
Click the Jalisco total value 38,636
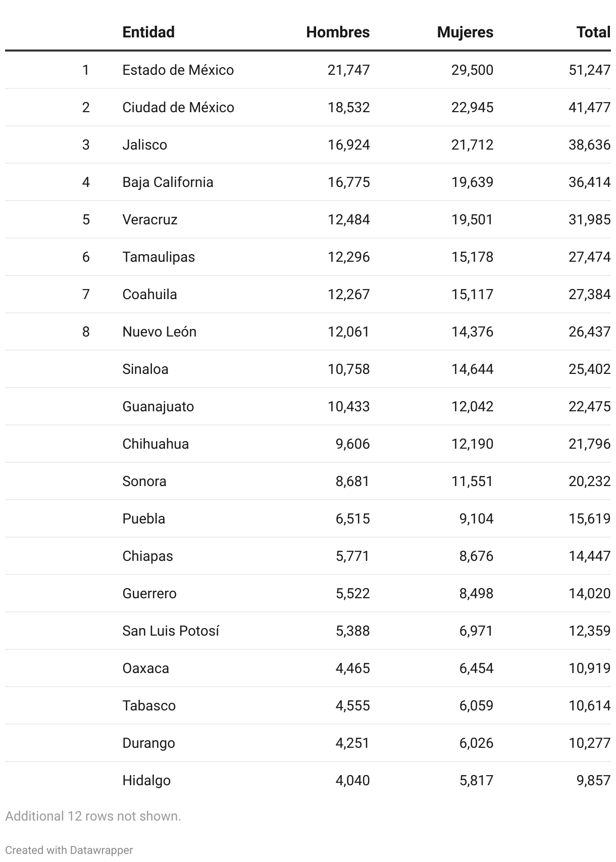590,145
